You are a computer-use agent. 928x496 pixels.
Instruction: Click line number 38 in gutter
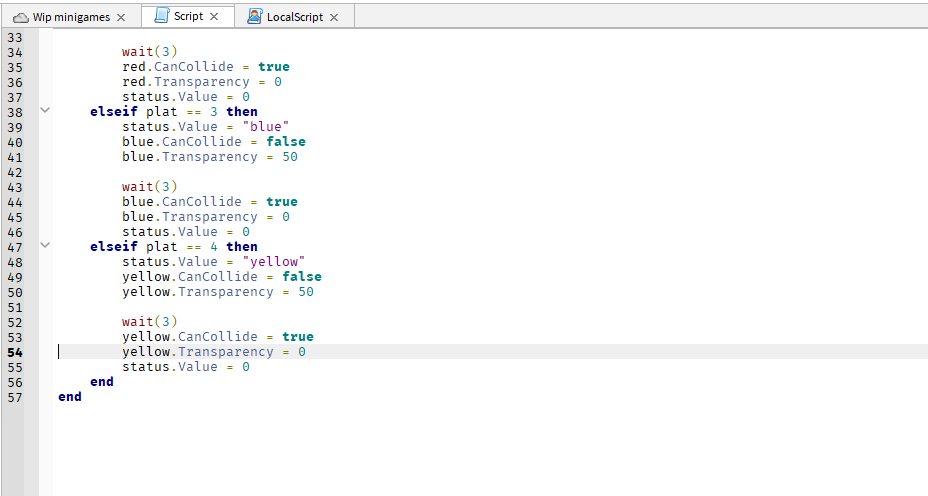click(x=15, y=112)
